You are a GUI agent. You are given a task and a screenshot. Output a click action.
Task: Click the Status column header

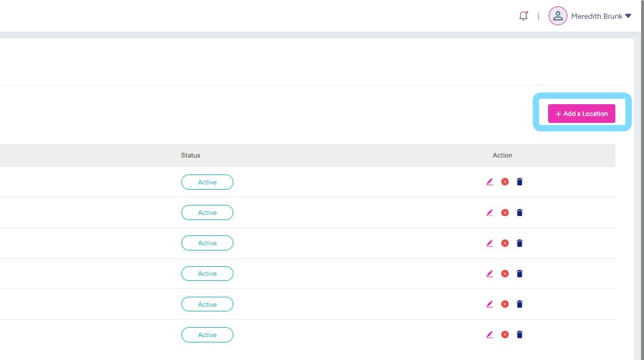(191, 155)
